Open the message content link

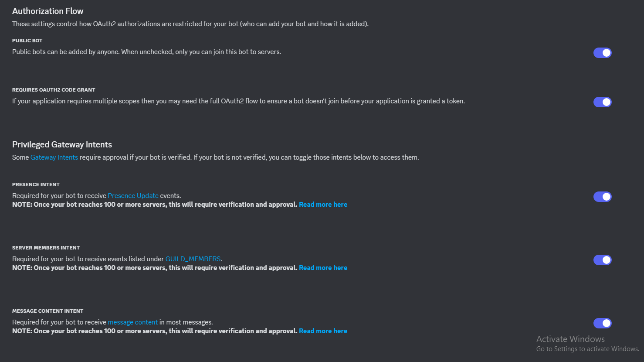pyautogui.click(x=133, y=322)
